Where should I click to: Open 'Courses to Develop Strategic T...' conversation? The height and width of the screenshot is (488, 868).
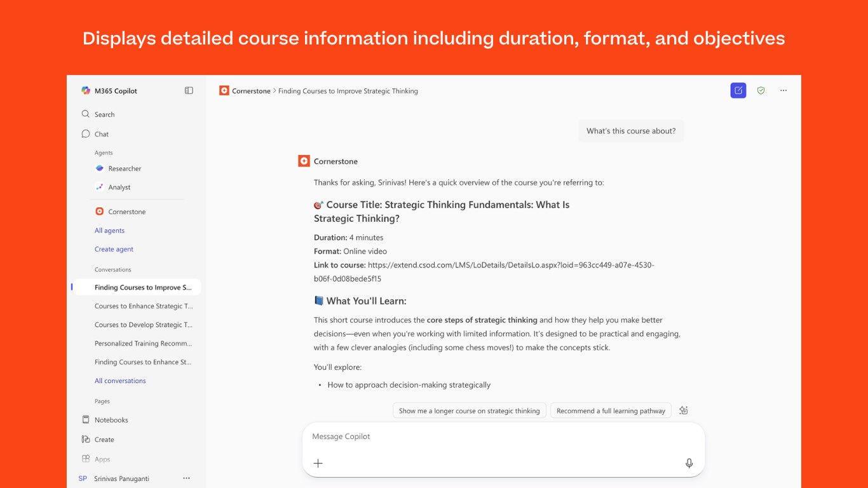point(144,325)
